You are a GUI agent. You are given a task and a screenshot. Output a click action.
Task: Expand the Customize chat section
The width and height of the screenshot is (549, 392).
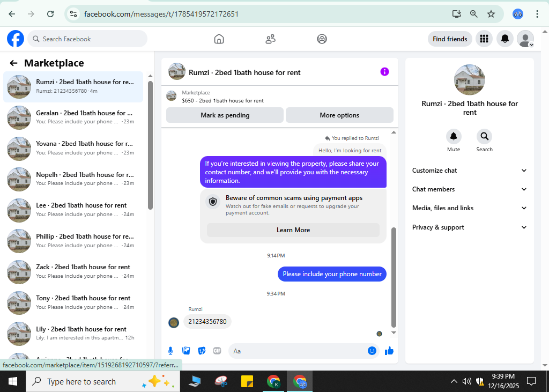click(470, 171)
